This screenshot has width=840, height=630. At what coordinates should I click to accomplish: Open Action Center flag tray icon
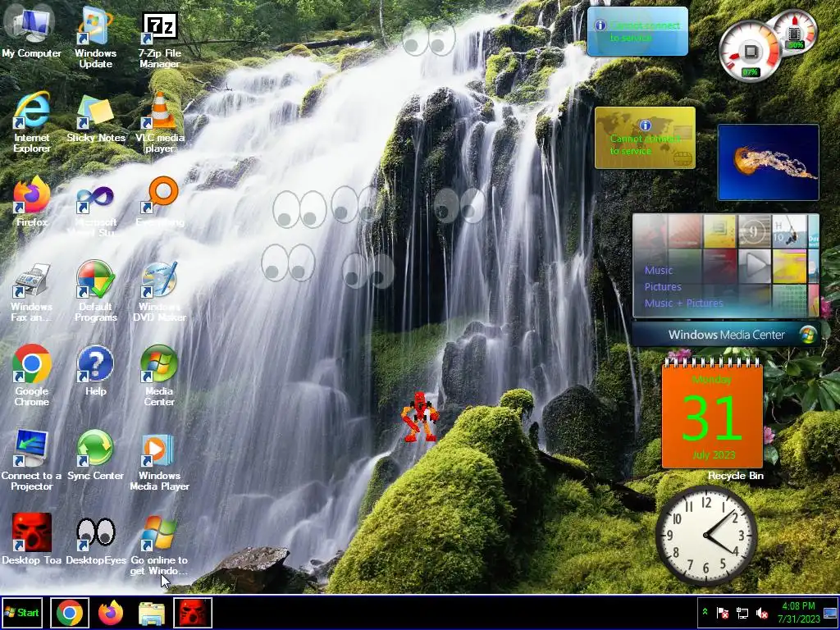point(723,613)
